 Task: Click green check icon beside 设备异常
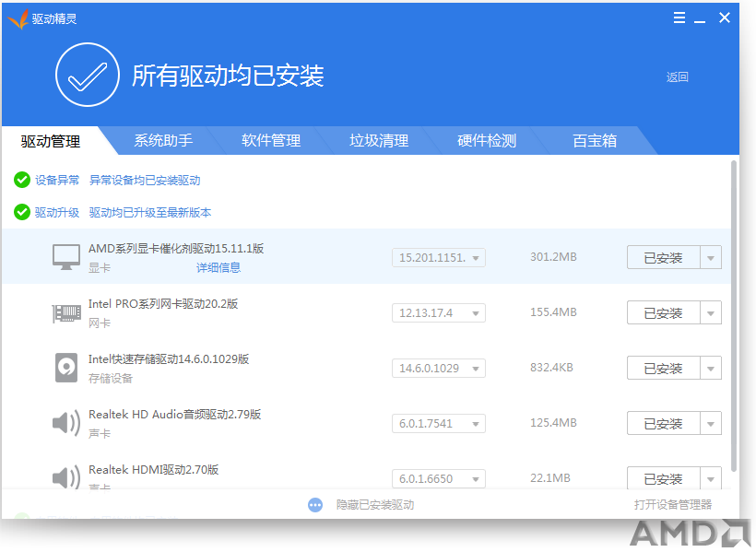tap(22, 180)
